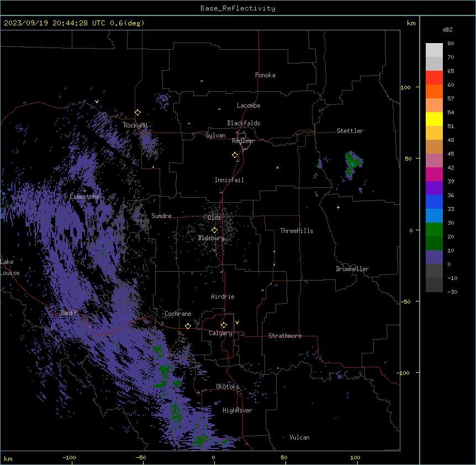Click the Ponoka city label
Screen dimensions: 476x465
coord(265,75)
